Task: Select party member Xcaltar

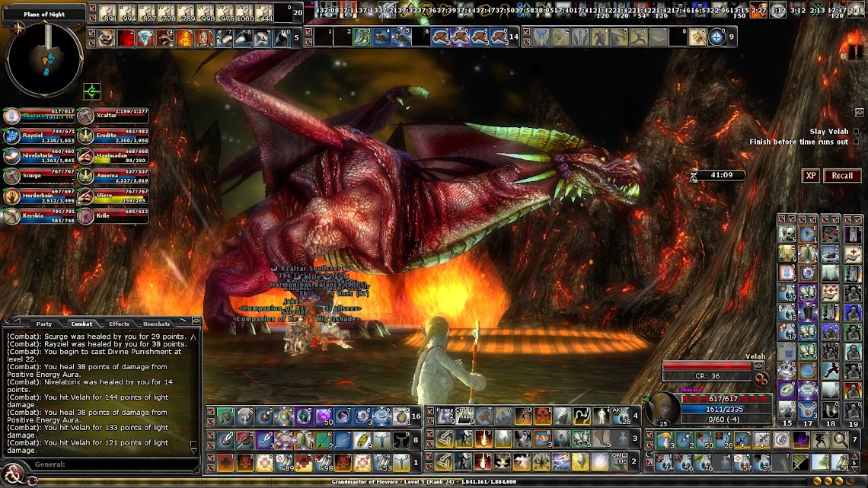Action: click(x=113, y=116)
